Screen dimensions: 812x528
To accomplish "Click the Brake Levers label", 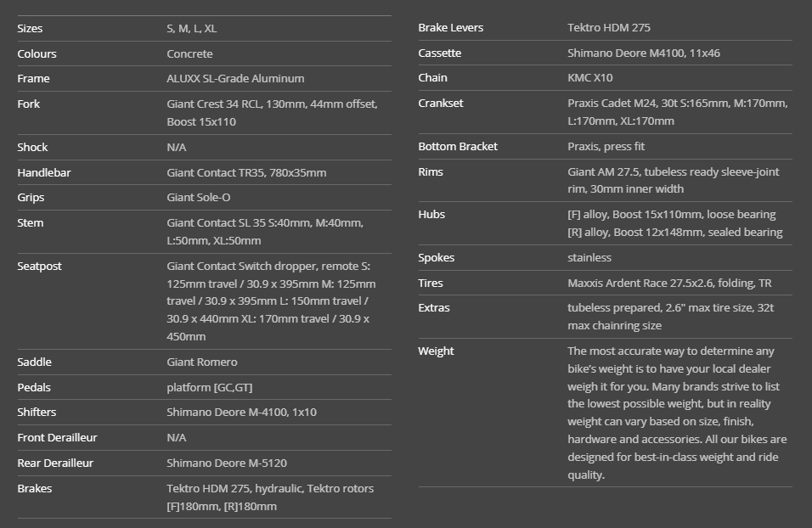I will 450,27.
